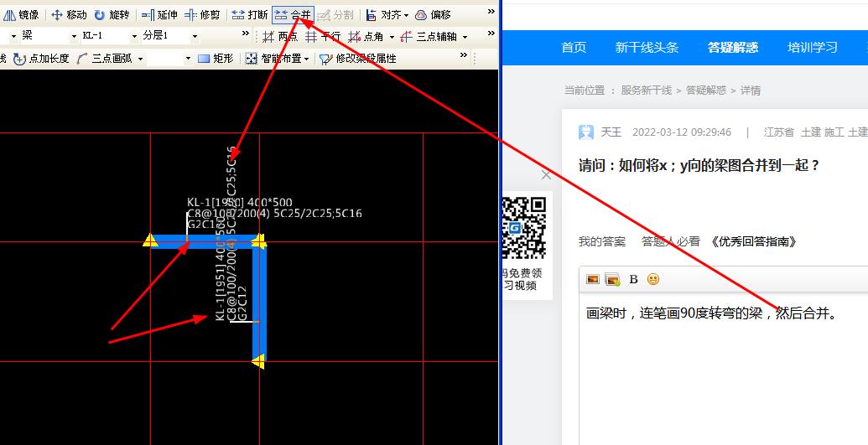868x445 pixels.
Task: Open the KL-1 component name dropdown
Action: pyautogui.click(x=133, y=37)
